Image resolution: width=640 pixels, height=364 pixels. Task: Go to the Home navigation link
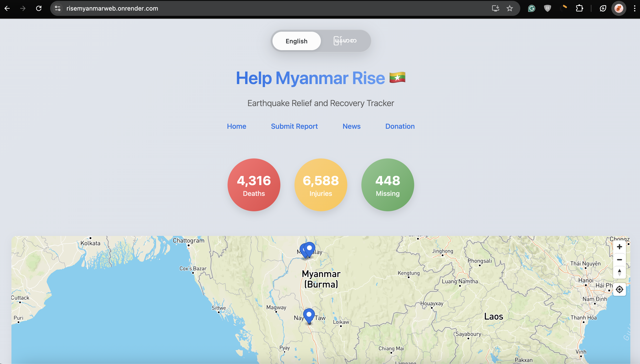237,126
